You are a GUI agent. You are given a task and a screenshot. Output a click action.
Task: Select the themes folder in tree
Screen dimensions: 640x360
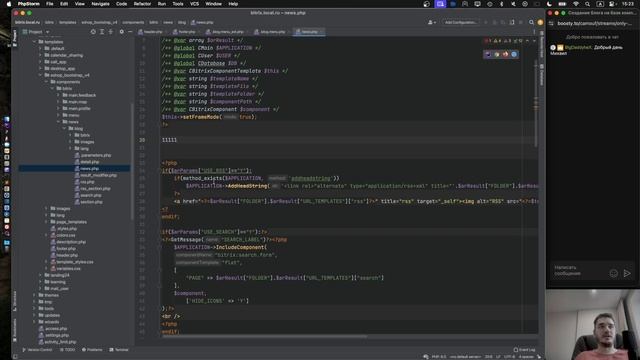[x=49, y=296]
